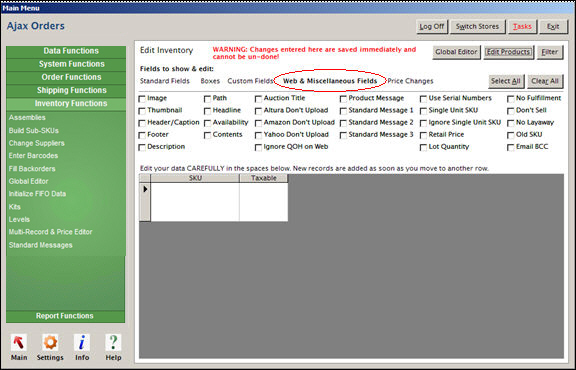Open the Settings gear icon
Viewport: 576px width, 370px height.
(50, 342)
